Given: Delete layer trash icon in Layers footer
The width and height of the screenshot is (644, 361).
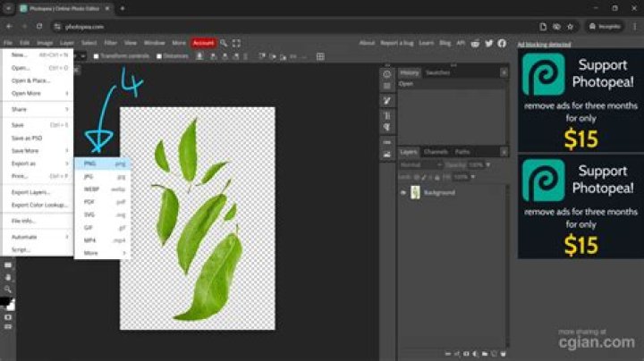Looking at the screenshot, I should click(503, 354).
